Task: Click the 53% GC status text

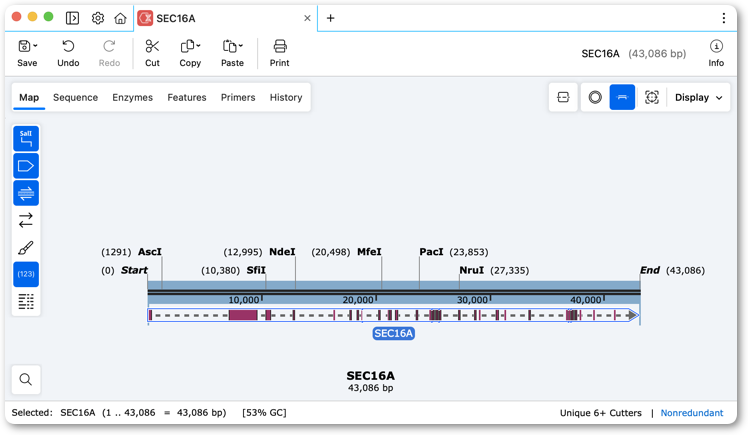Action: coord(264,413)
